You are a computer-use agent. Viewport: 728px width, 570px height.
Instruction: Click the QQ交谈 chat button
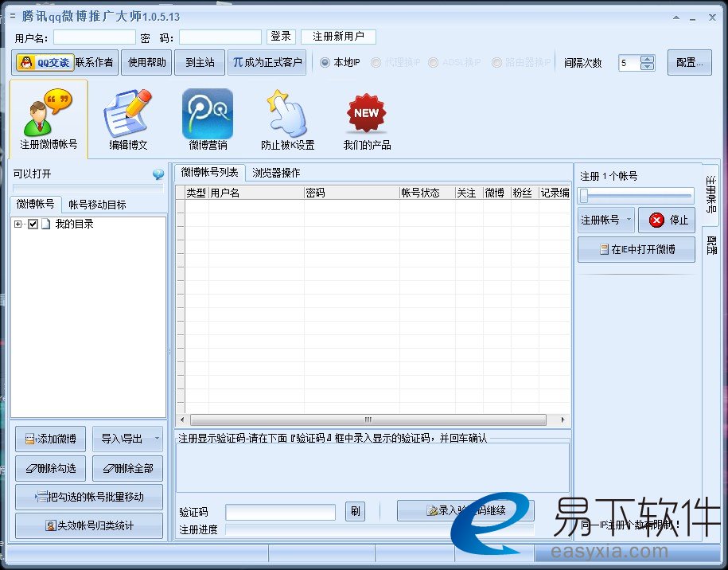[45, 62]
